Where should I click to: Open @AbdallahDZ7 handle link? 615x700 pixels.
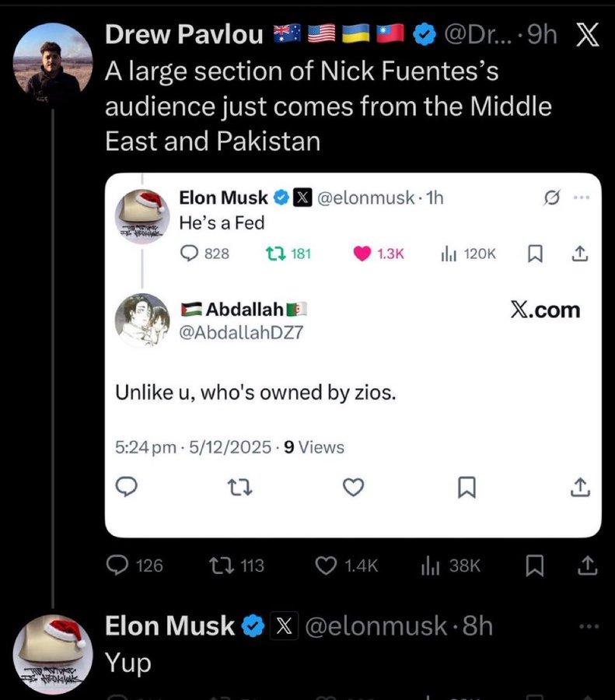241,333
